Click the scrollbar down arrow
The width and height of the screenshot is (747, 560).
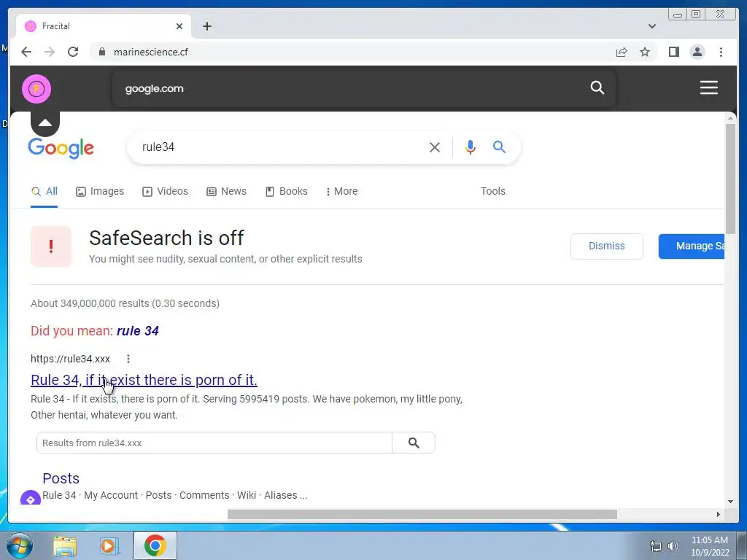coord(730,502)
